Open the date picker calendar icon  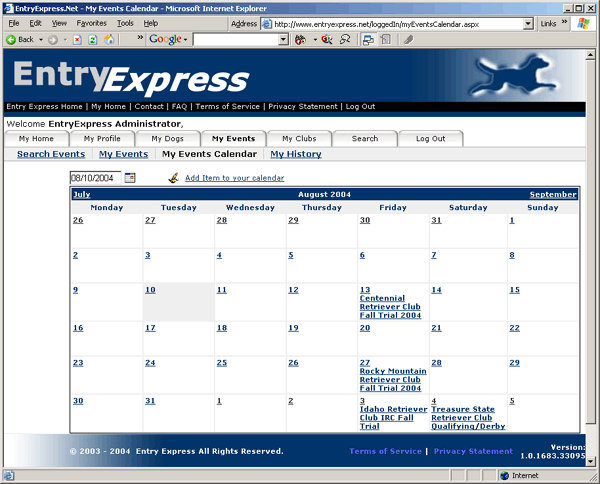click(x=130, y=178)
